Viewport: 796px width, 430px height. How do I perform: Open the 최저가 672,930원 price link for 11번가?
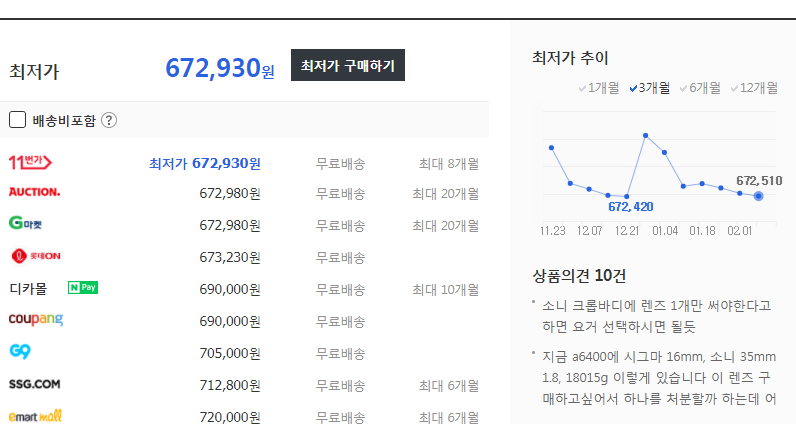point(205,163)
